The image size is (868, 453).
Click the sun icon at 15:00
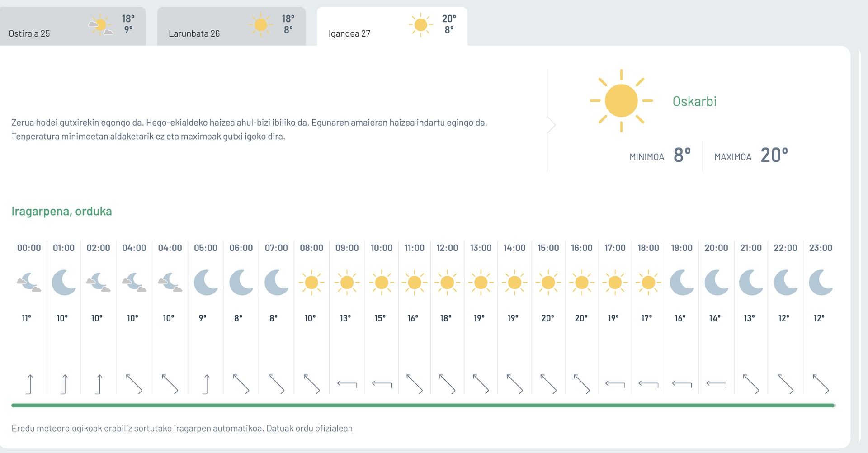548,283
